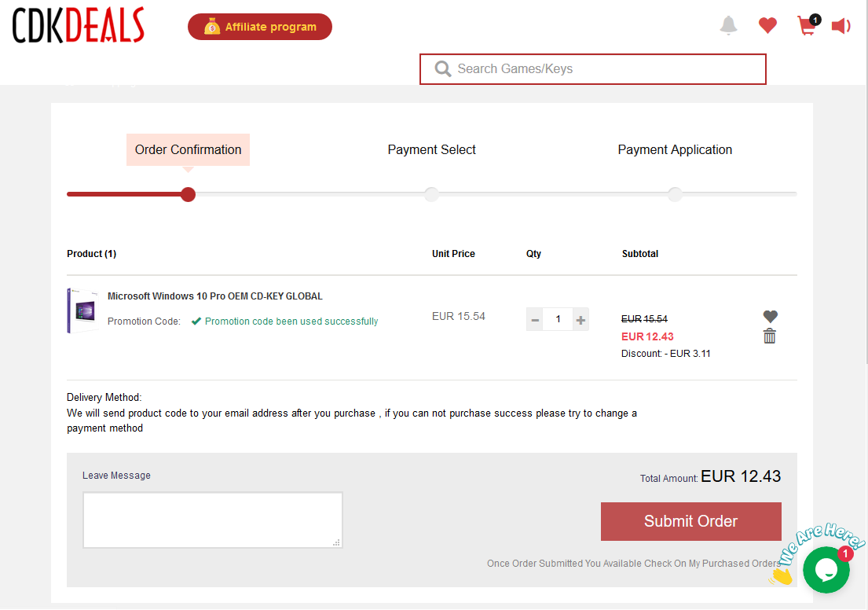Open the wishlist heart icon in header
The width and height of the screenshot is (868, 610).
[767, 25]
